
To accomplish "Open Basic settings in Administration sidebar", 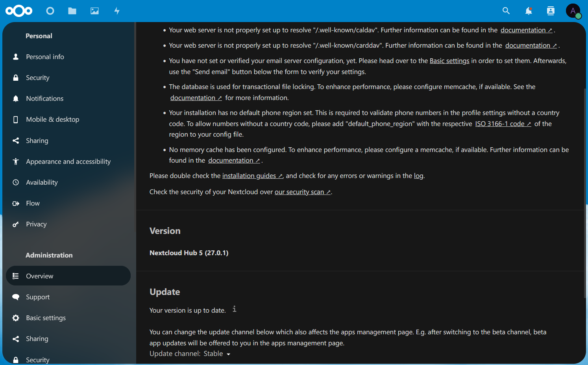I will pyautogui.click(x=68, y=318).
